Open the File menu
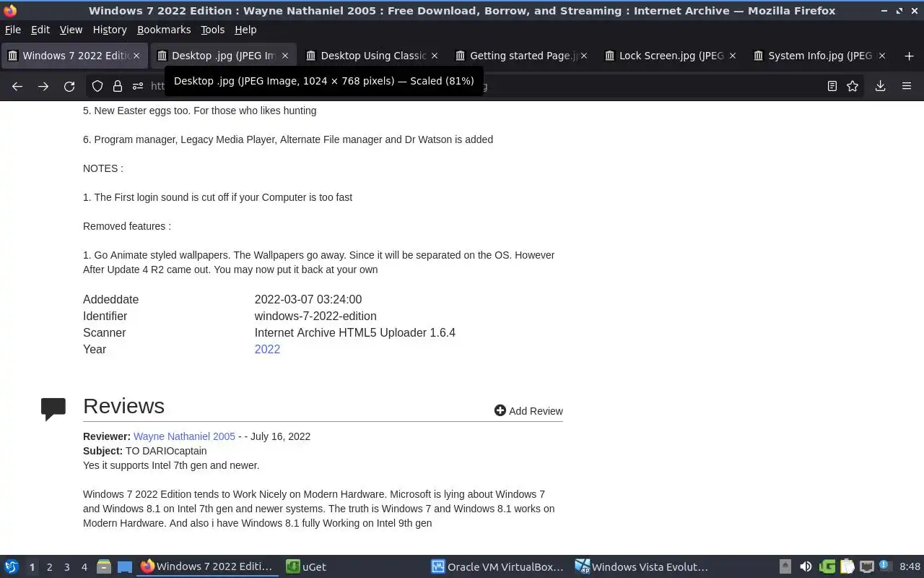 (x=13, y=30)
